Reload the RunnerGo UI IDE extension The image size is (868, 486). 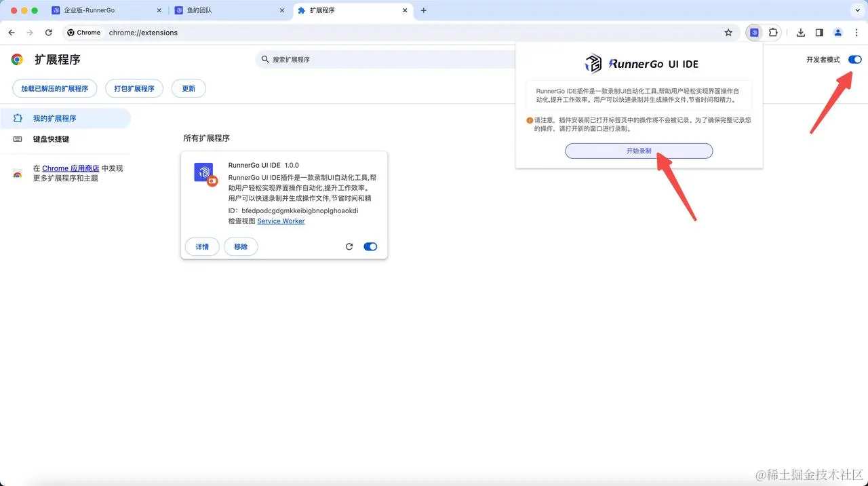(349, 246)
